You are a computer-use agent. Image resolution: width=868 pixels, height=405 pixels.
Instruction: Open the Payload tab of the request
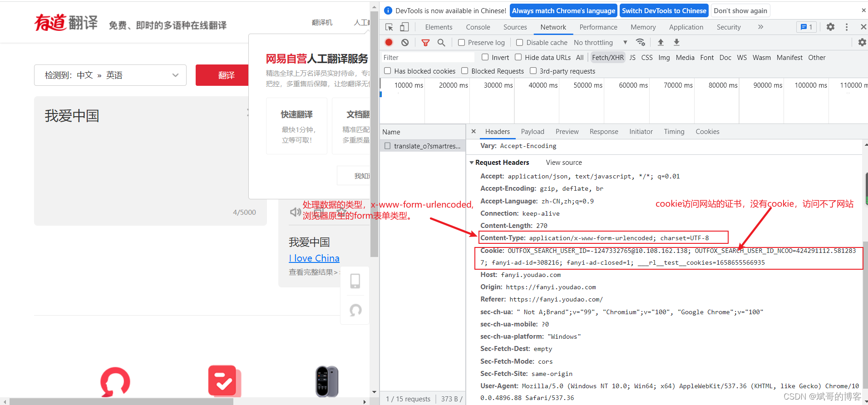(533, 132)
